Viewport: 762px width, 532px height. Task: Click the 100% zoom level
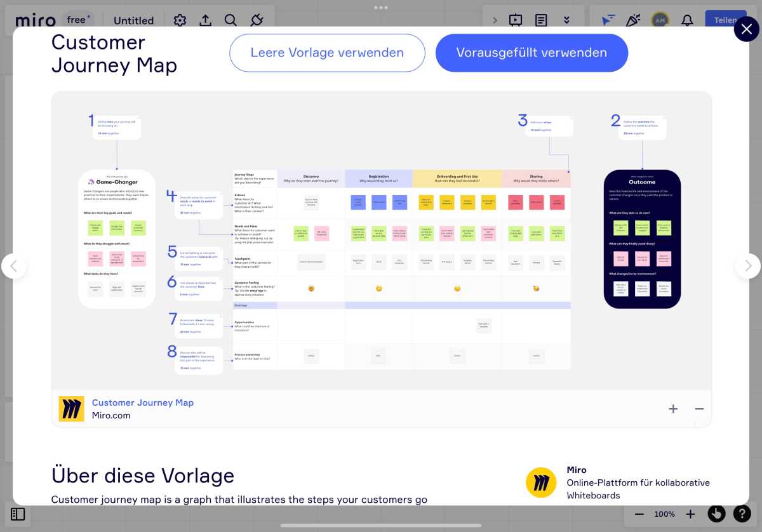click(x=665, y=514)
